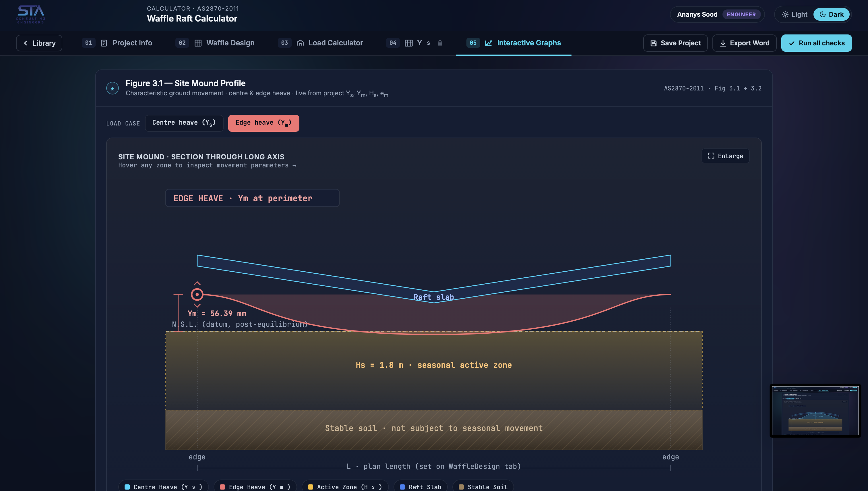Switch theme to Light mode
The height and width of the screenshot is (491, 868).
tap(795, 15)
